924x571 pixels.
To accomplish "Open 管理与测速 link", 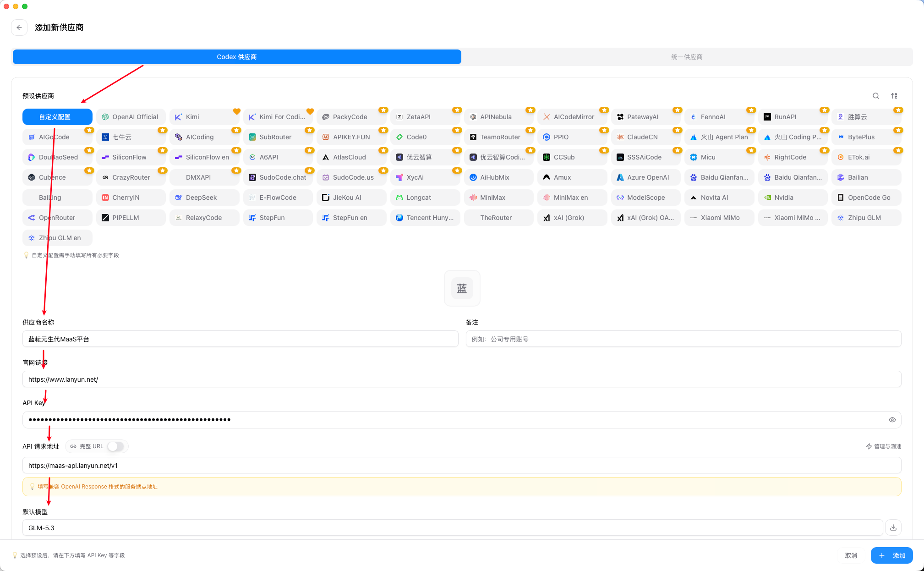I will (x=884, y=446).
